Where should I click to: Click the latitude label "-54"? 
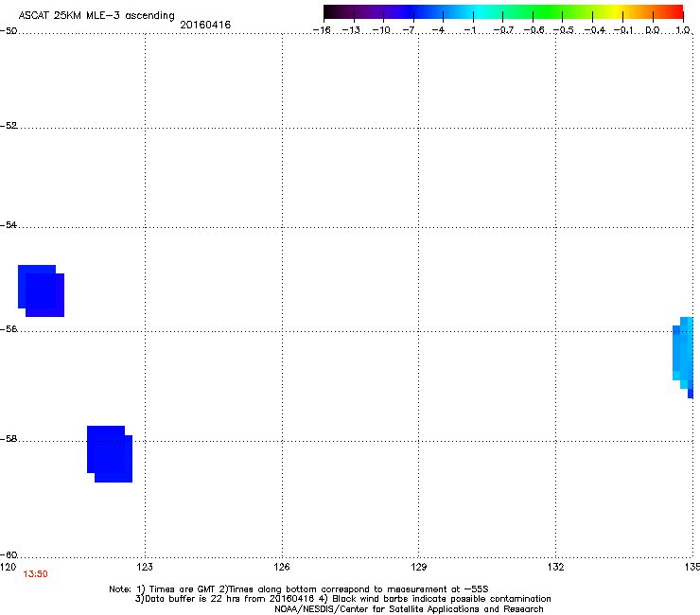click(x=9, y=224)
